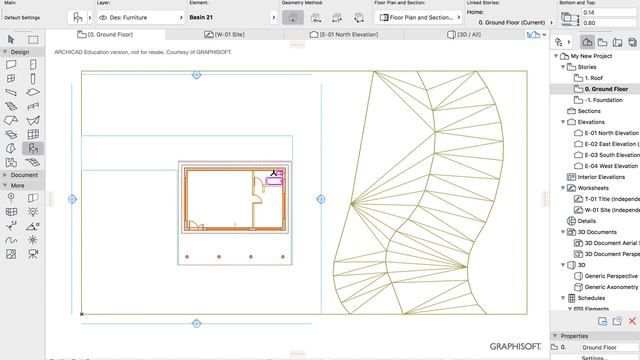The image size is (640, 360).
Task: Choose the Figure tool
Action: click(11, 254)
